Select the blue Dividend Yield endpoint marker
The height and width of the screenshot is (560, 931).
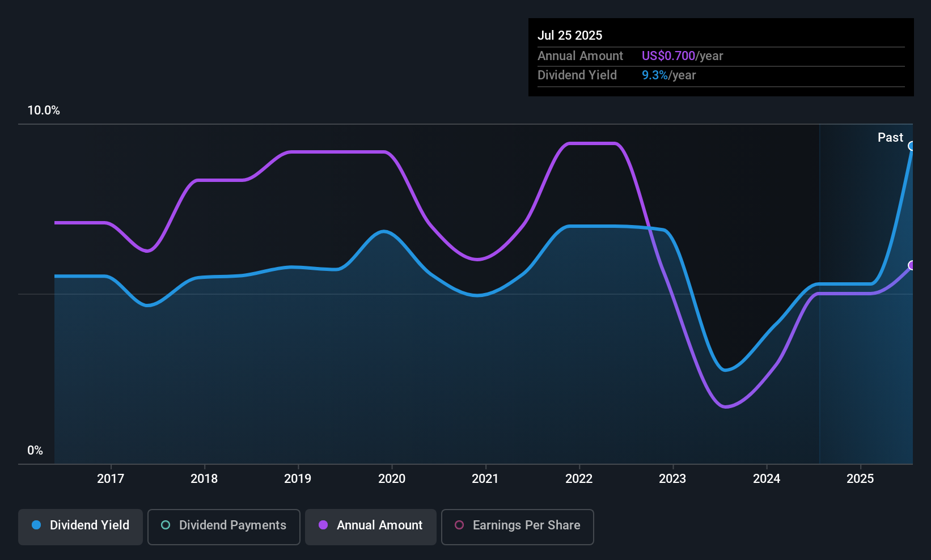[x=912, y=146]
